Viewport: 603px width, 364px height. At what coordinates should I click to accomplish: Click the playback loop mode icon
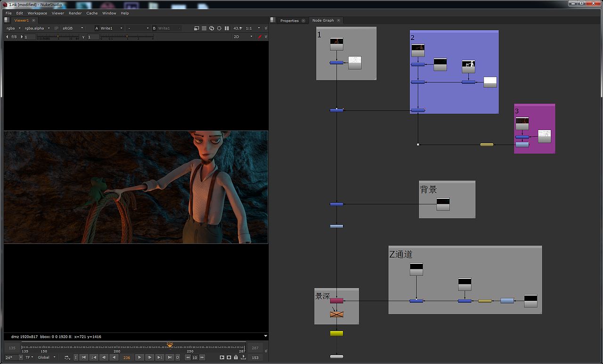[x=67, y=357]
